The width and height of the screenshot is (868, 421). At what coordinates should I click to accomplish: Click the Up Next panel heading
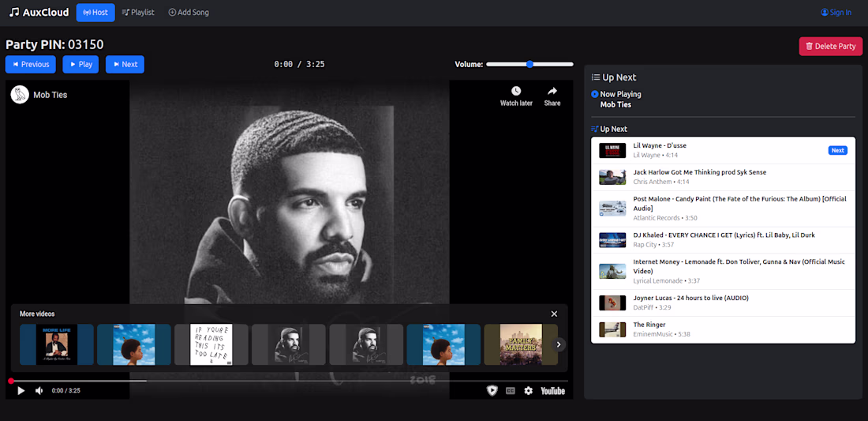pyautogui.click(x=614, y=77)
